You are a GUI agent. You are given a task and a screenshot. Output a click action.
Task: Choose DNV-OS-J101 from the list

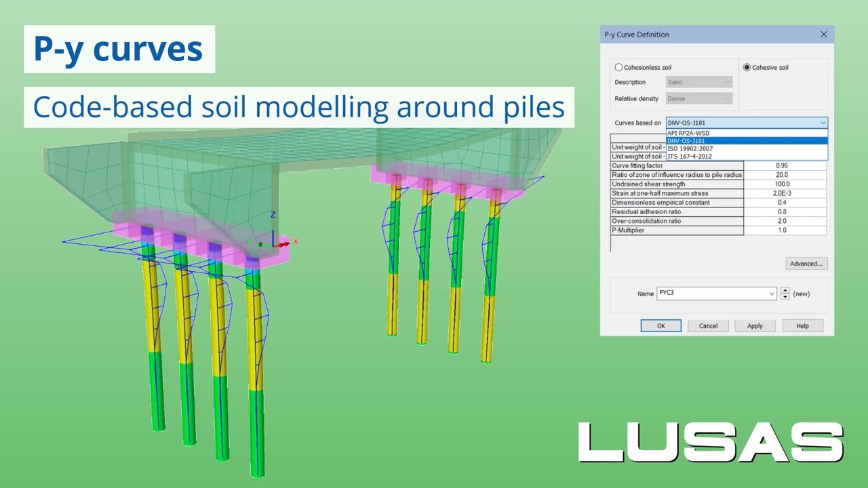click(747, 141)
